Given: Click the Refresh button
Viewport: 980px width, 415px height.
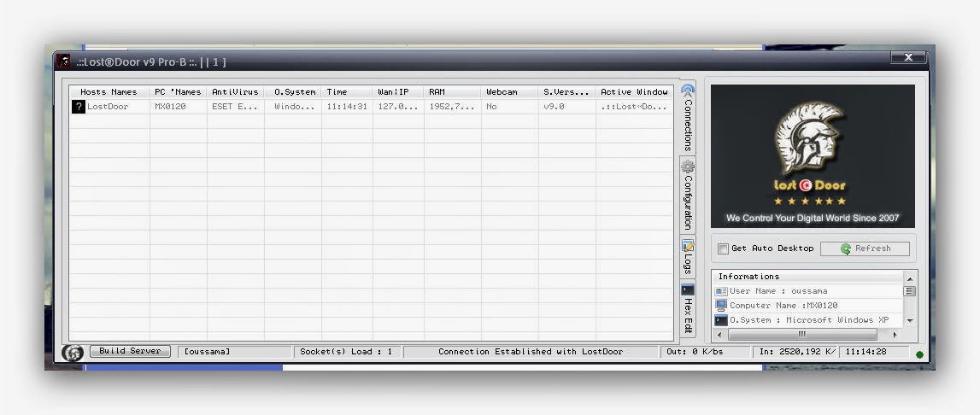Looking at the screenshot, I should (865, 248).
